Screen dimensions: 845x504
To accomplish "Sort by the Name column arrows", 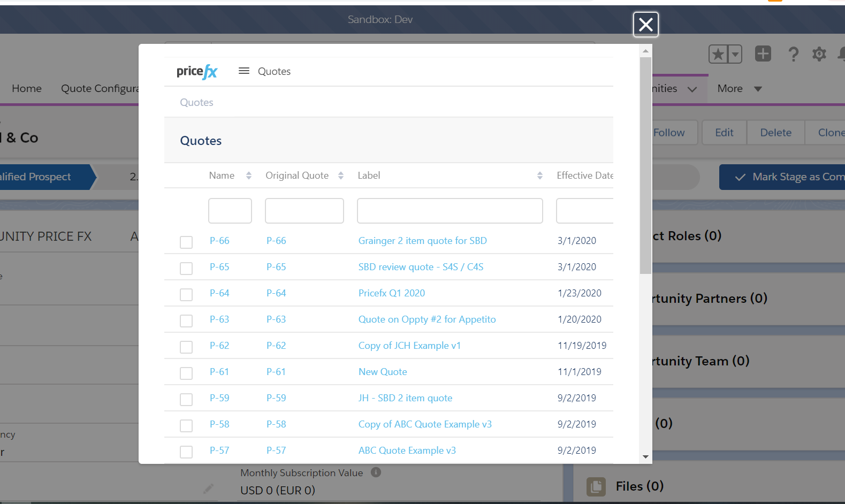I will pos(249,175).
